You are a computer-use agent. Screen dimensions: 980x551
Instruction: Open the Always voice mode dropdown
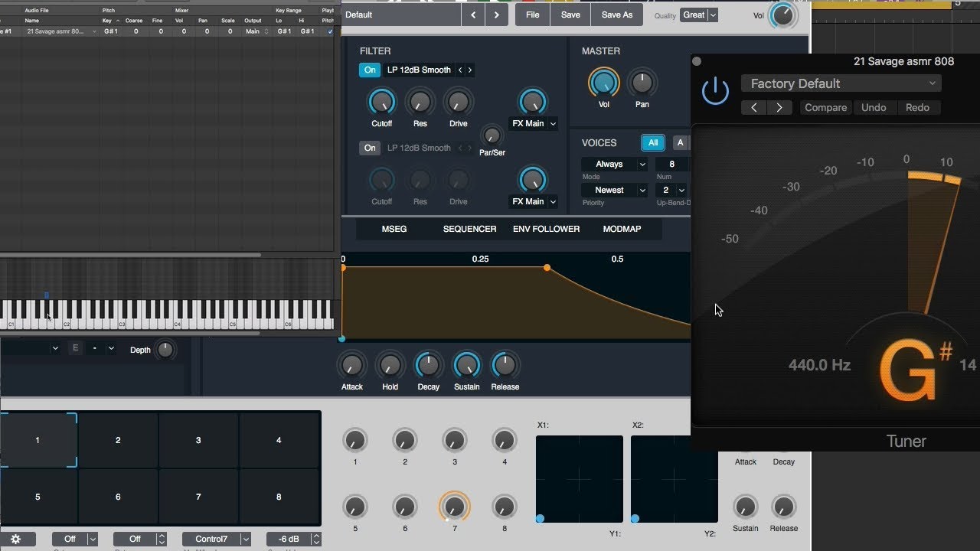point(615,164)
